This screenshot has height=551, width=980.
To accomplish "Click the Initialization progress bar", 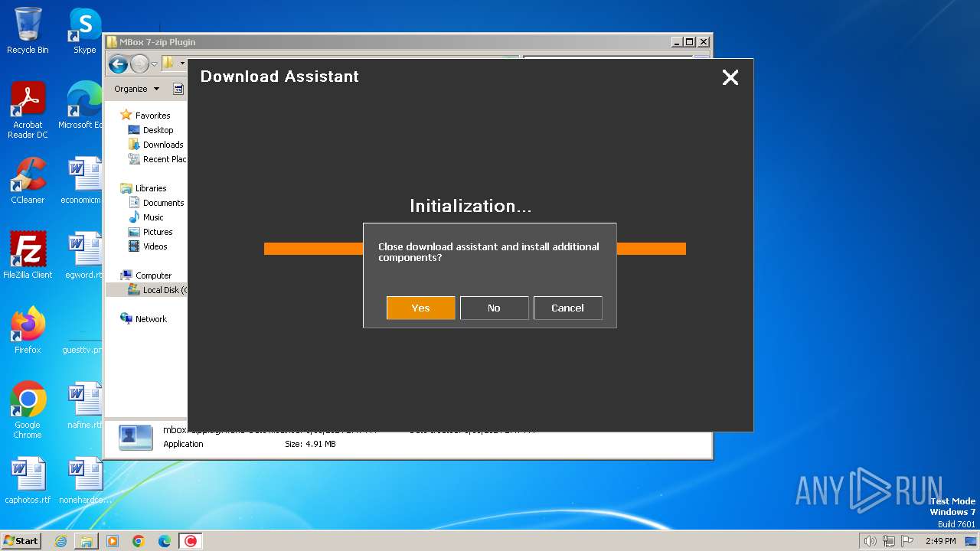I will [x=475, y=249].
